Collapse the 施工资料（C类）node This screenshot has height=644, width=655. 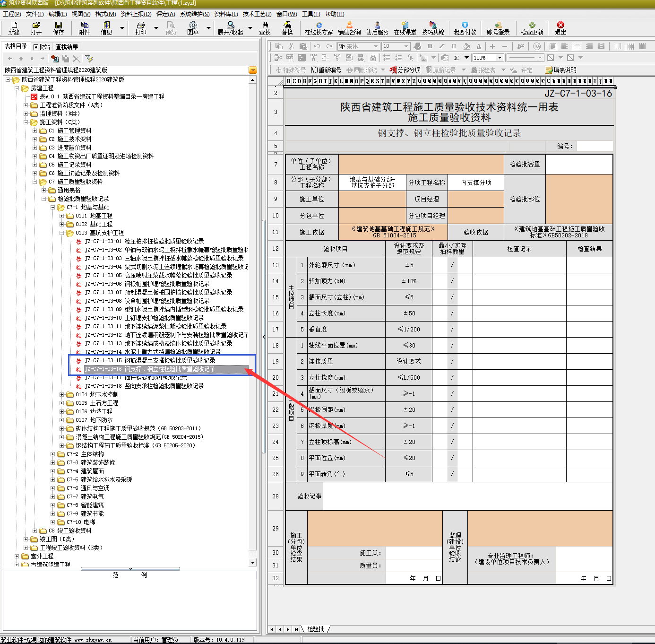pyautogui.click(x=26, y=122)
